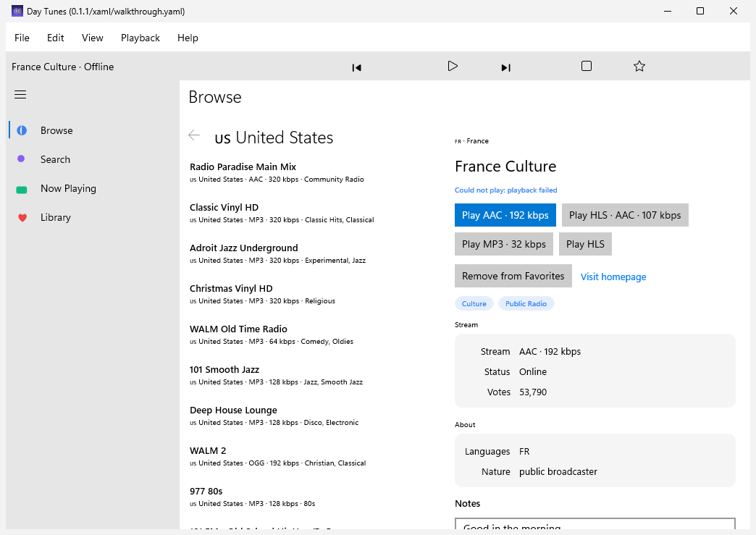
Task: Select Deep House Lounge station
Action: pyautogui.click(x=308, y=416)
